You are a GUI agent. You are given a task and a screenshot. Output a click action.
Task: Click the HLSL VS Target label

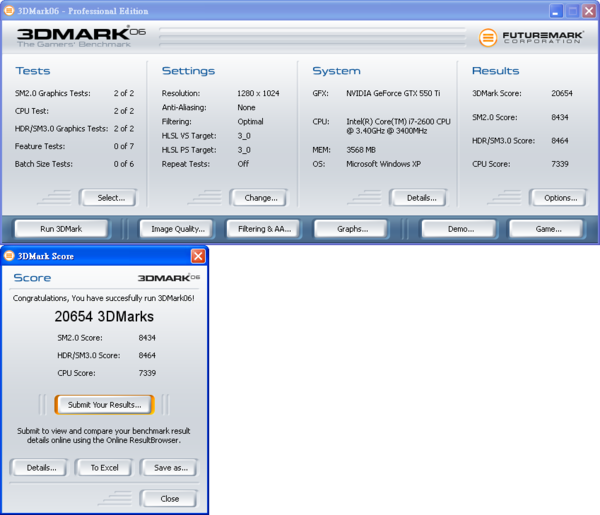pyautogui.click(x=189, y=135)
